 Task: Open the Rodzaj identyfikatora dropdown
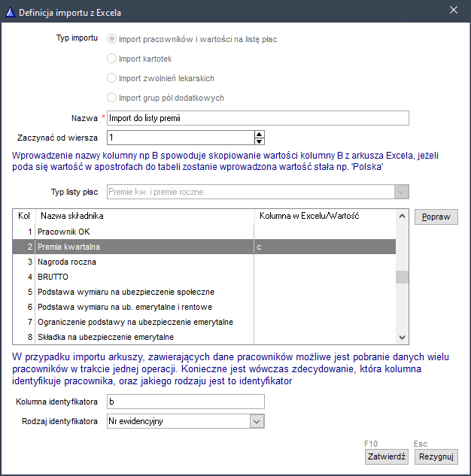click(x=257, y=421)
